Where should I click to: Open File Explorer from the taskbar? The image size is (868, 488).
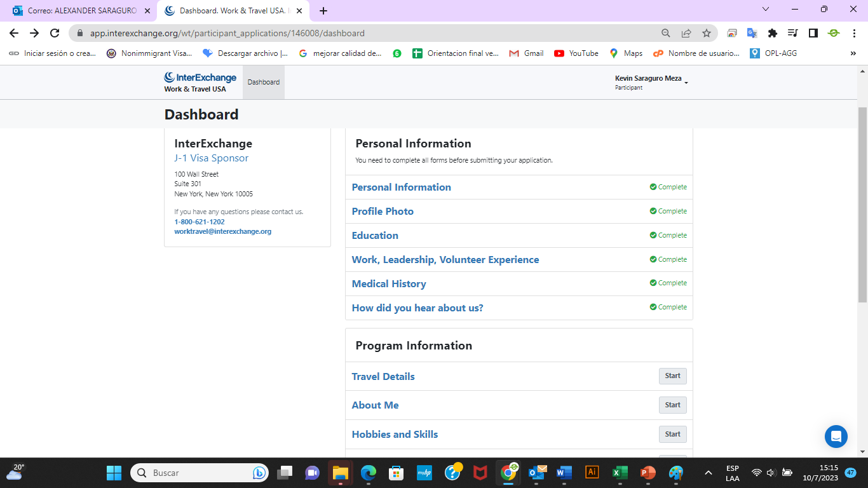pyautogui.click(x=341, y=473)
